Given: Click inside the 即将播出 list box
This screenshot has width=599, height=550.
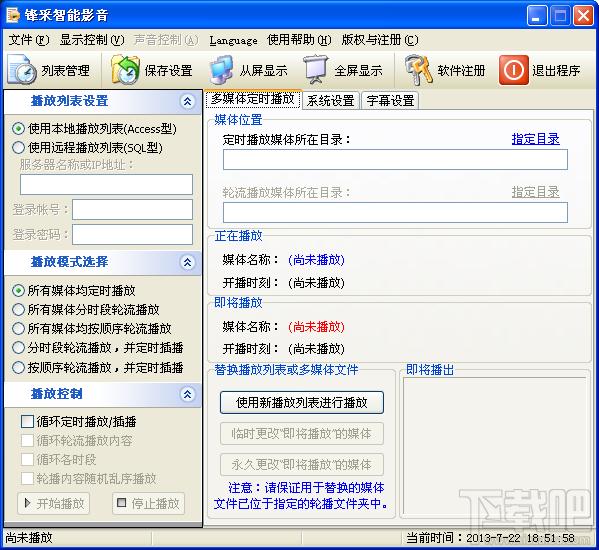Looking at the screenshot, I should 495,446.
